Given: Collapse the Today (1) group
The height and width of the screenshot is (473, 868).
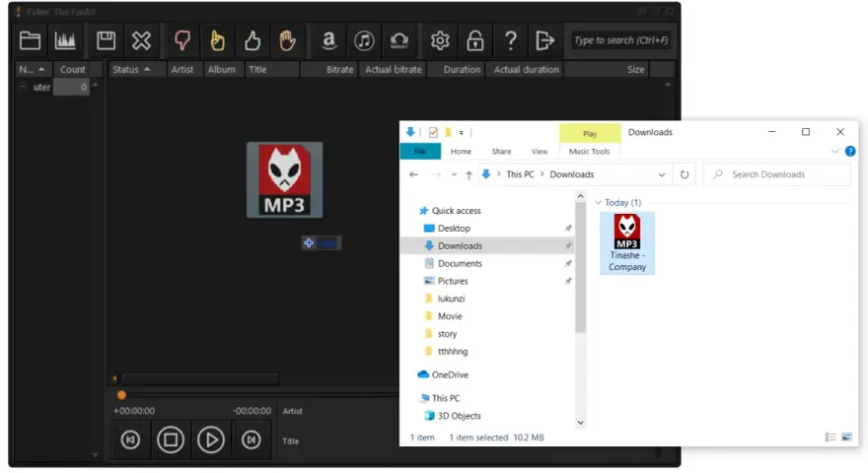Looking at the screenshot, I should pyautogui.click(x=598, y=203).
